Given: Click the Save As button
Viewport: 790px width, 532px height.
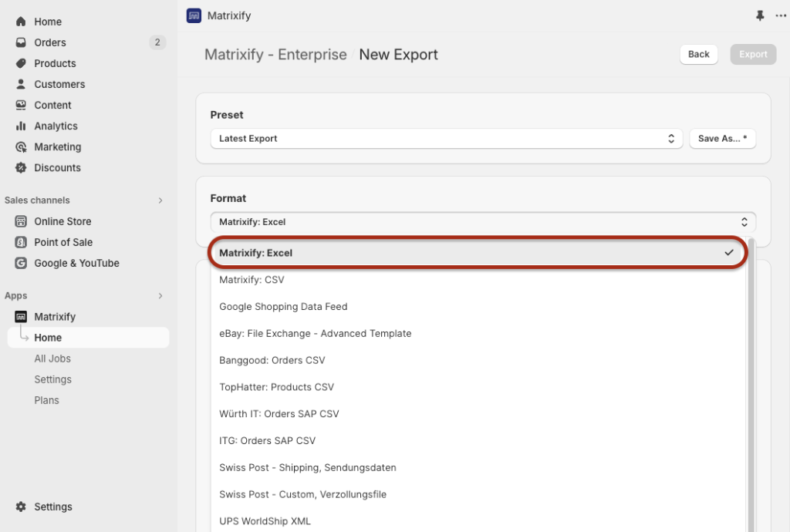Looking at the screenshot, I should coord(722,139).
